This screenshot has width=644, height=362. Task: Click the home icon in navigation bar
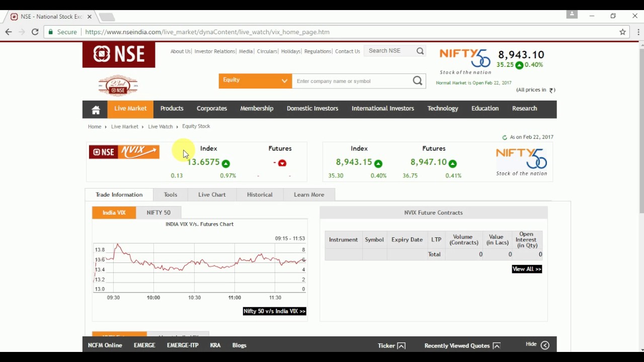click(x=96, y=110)
